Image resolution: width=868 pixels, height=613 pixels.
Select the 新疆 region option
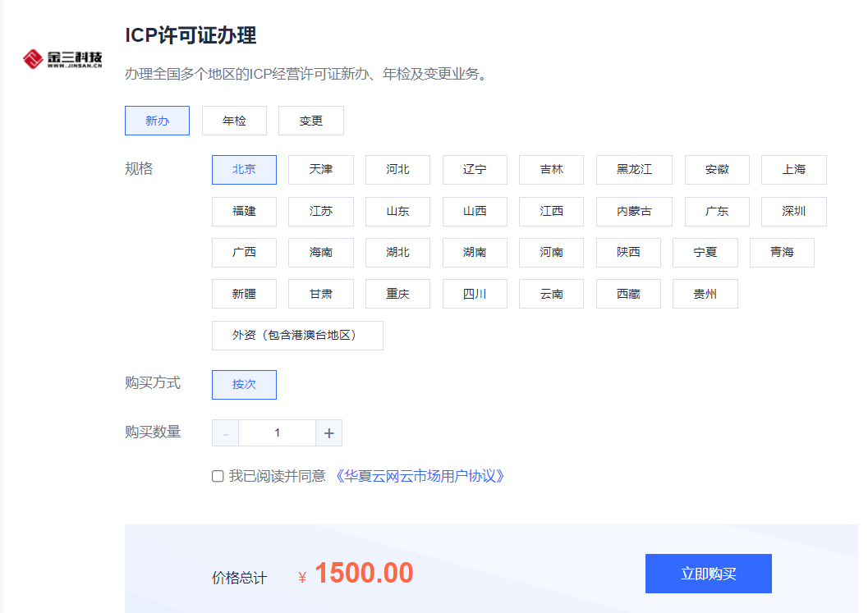pos(244,294)
